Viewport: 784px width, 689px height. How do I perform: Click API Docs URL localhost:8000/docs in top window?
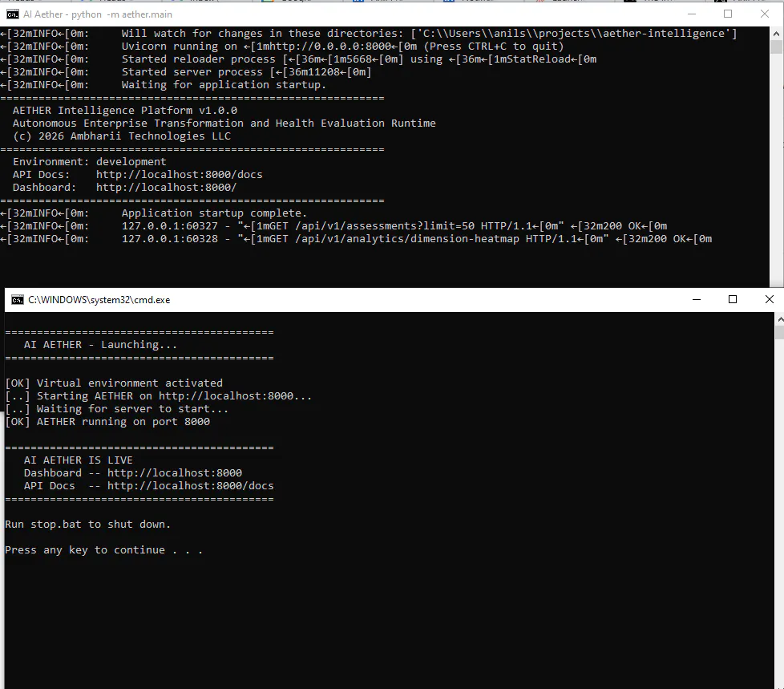(179, 175)
